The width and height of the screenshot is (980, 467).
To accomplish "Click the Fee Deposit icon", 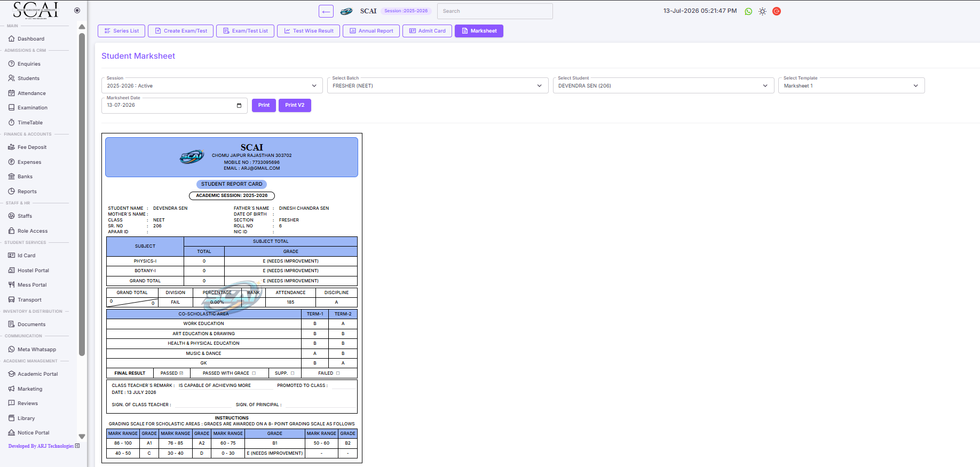I will 12,147.
